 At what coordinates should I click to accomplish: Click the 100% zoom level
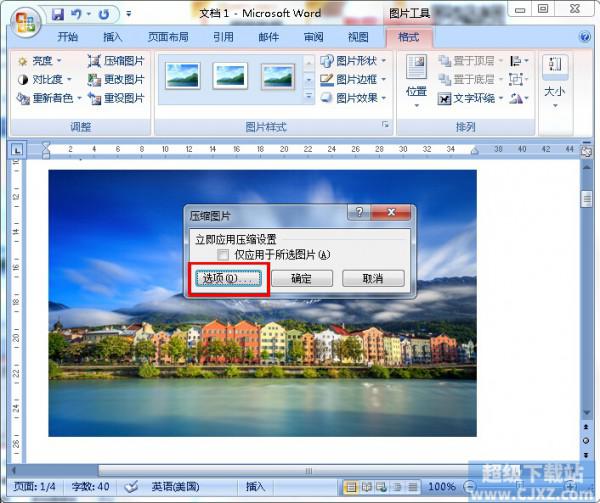(x=441, y=487)
